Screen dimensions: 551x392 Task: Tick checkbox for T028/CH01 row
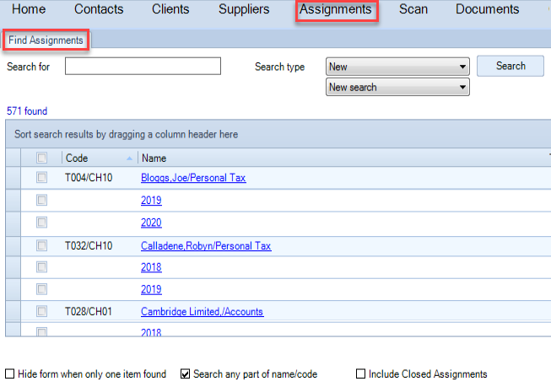(x=41, y=311)
